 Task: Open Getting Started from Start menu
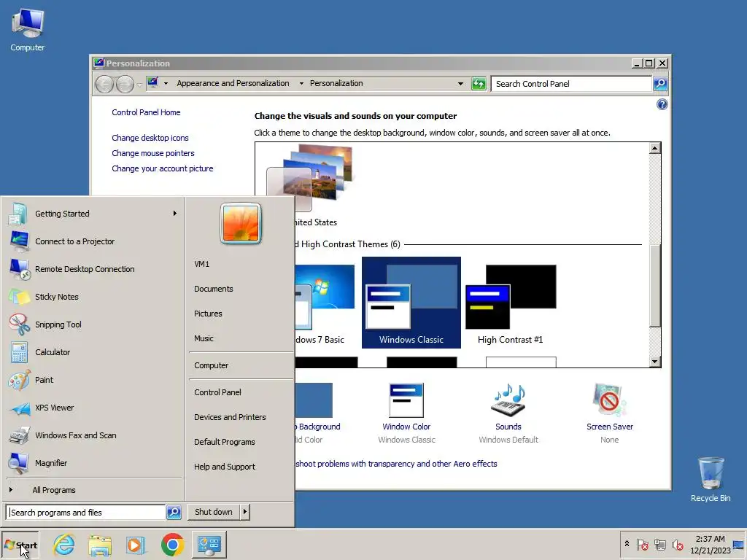(x=93, y=214)
